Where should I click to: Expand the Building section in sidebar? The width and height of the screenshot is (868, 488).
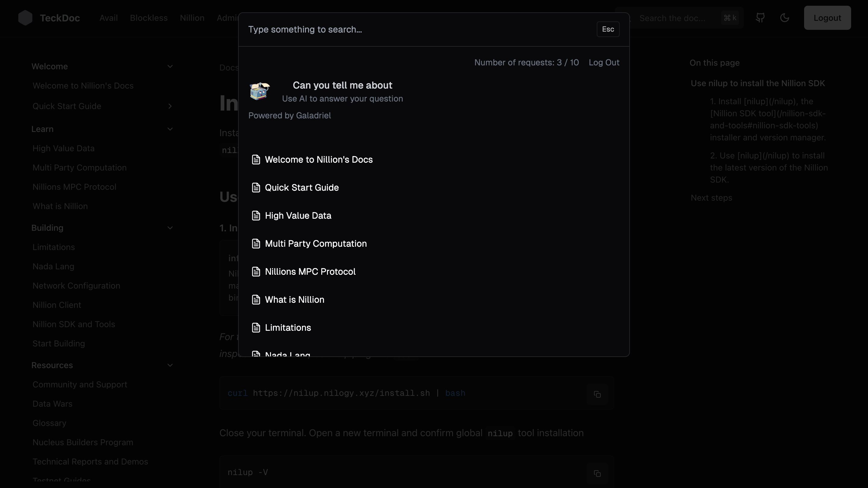(170, 228)
